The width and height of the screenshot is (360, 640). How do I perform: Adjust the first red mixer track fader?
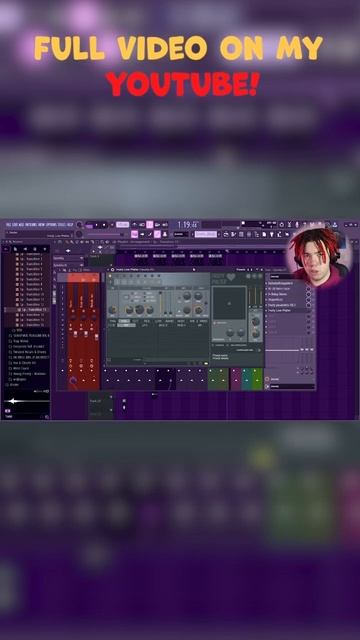tap(76, 333)
